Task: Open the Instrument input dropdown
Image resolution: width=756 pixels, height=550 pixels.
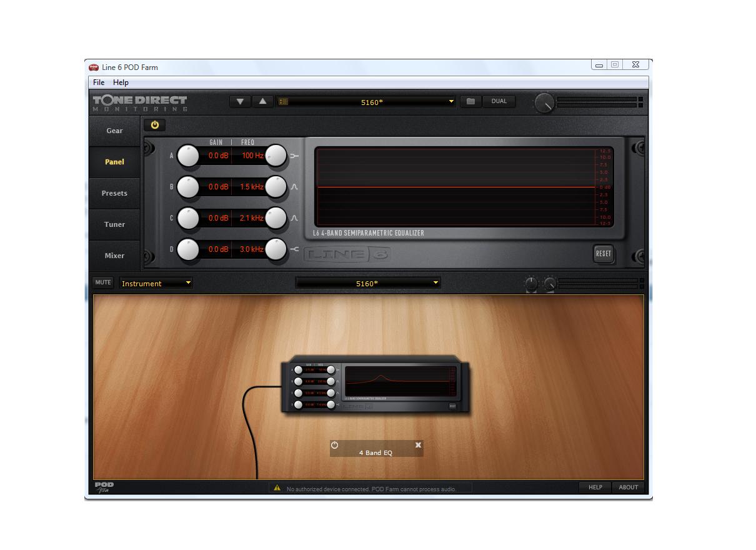Action: pos(156,283)
